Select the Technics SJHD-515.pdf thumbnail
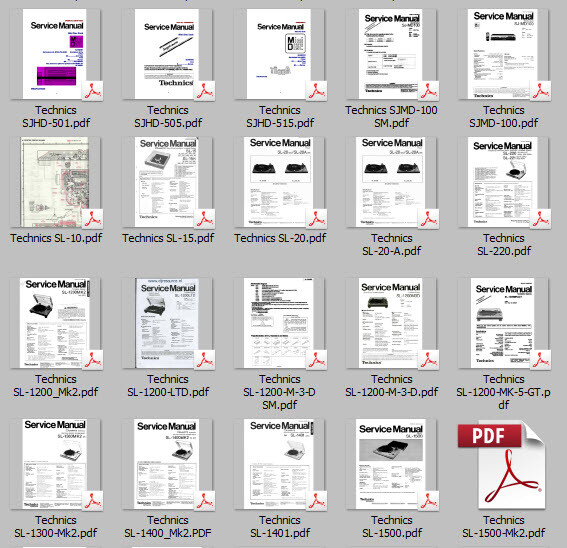 click(x=280, y=54)
